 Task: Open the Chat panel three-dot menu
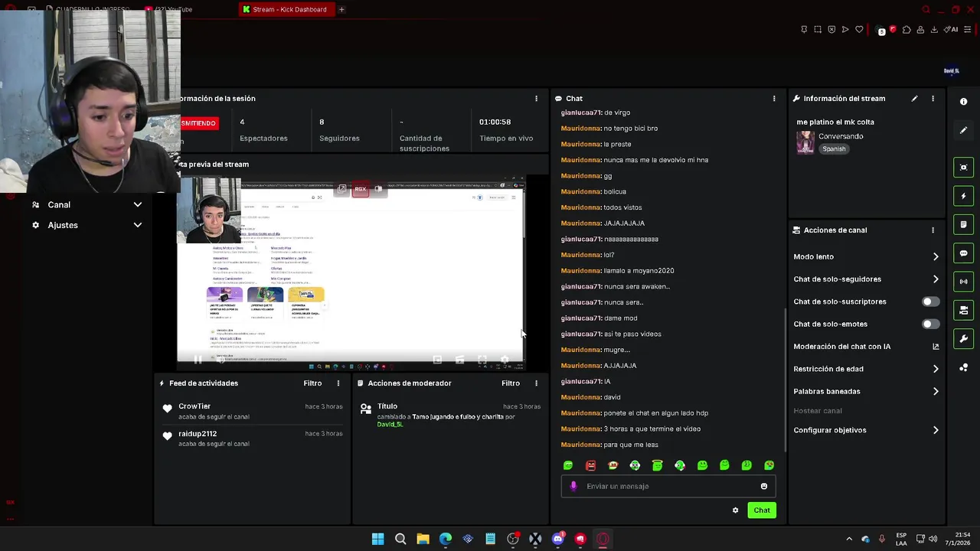tap(774, 99)
